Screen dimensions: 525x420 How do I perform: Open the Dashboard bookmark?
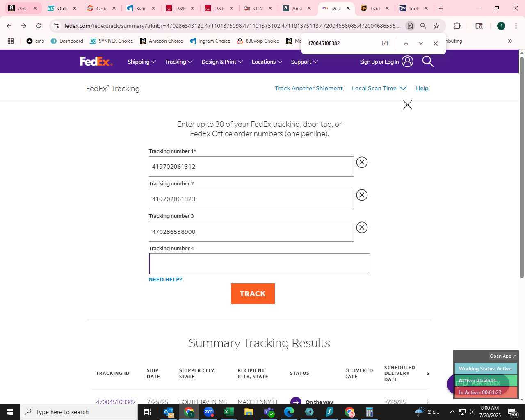pos(67,41)
